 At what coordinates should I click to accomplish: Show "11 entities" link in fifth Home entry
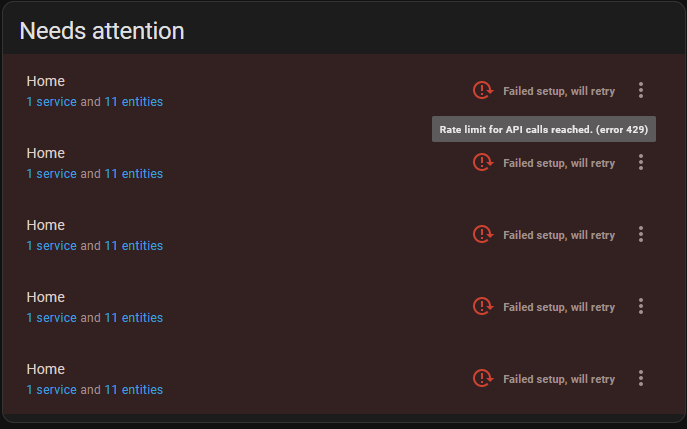tap(133, 390)
